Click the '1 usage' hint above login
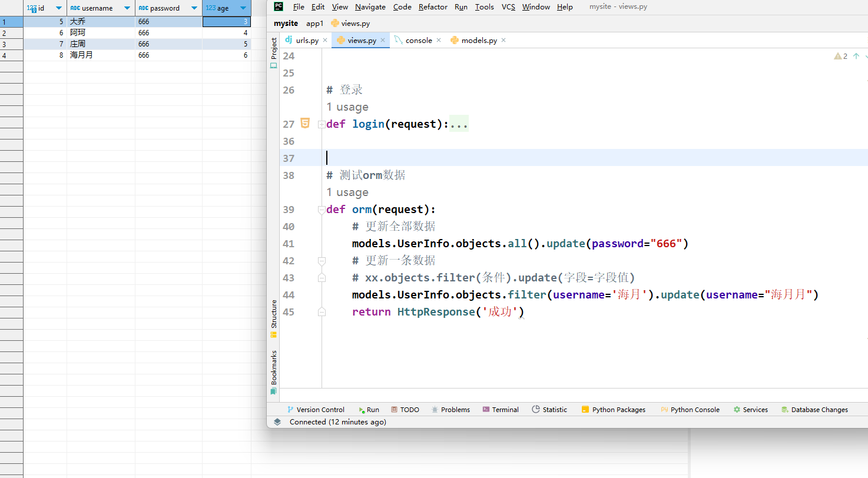Screen dimensions: 868x478 coord(347,107)
